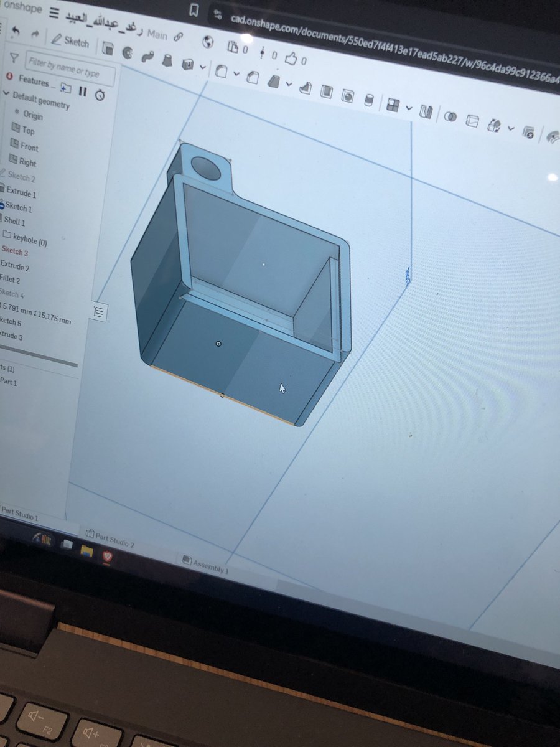
Task: Select the Sketch 5 feature
Action: click(11, 322)
